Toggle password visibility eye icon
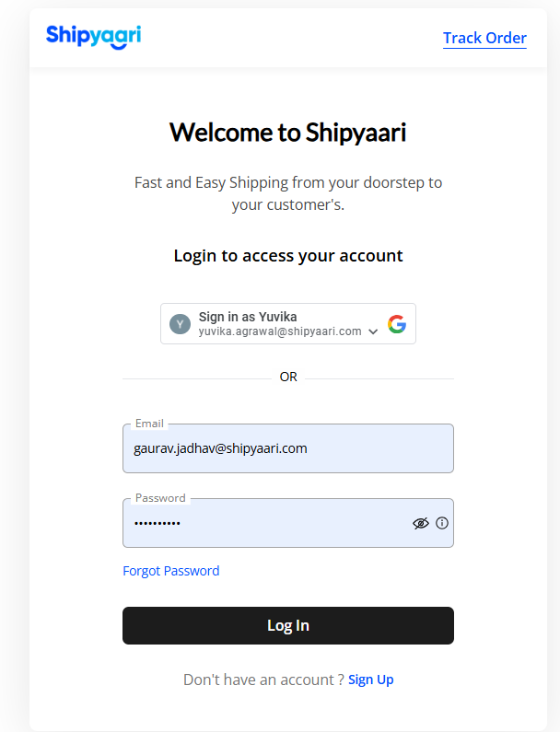The image size is (560, 732). (x=421, y=523)
